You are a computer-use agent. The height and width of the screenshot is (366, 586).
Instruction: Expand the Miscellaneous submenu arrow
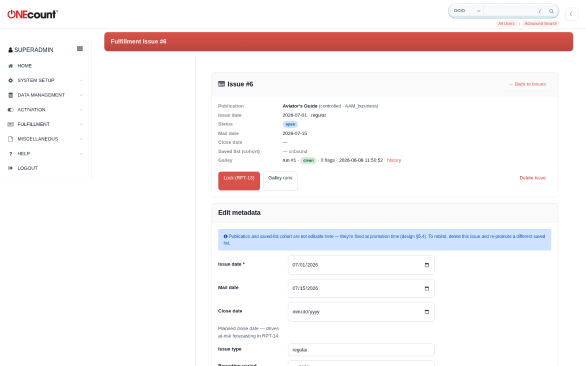(x=81, y=139)
